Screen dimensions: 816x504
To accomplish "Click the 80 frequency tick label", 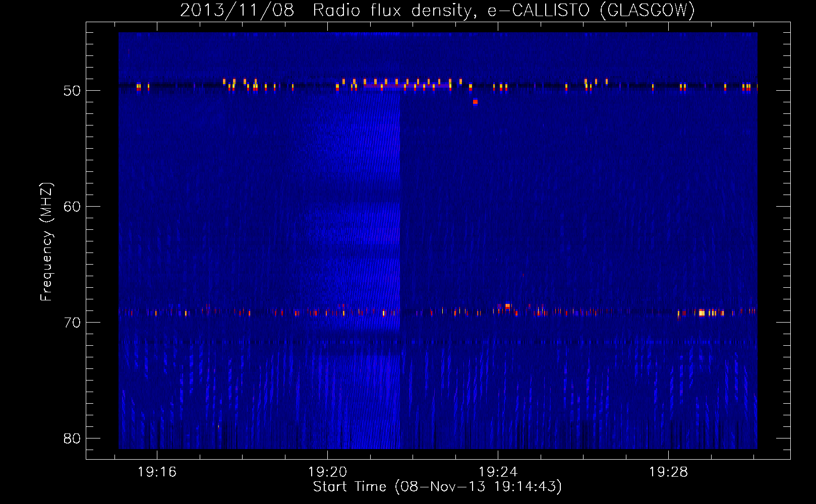I will (x=72, y=438).
